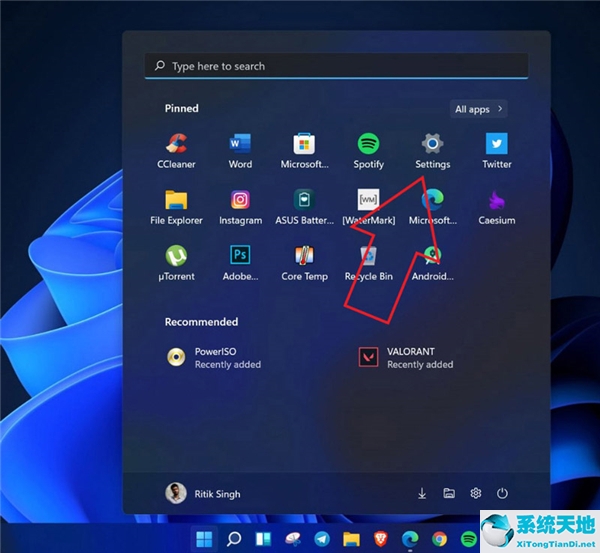Open the [WaterMark] pinned app
The width and height of the screenshot is (600, 553).
click(368, 207)
